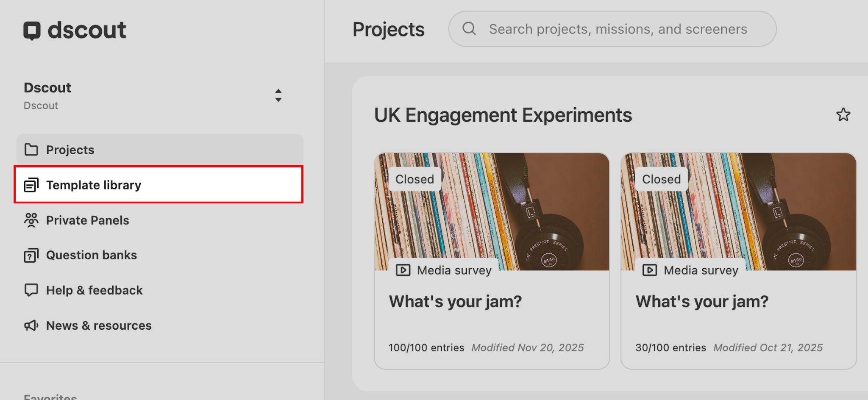Screen dimensions: 868x400
Task: Open Template library in the sidebar
Action: point(93,185)
